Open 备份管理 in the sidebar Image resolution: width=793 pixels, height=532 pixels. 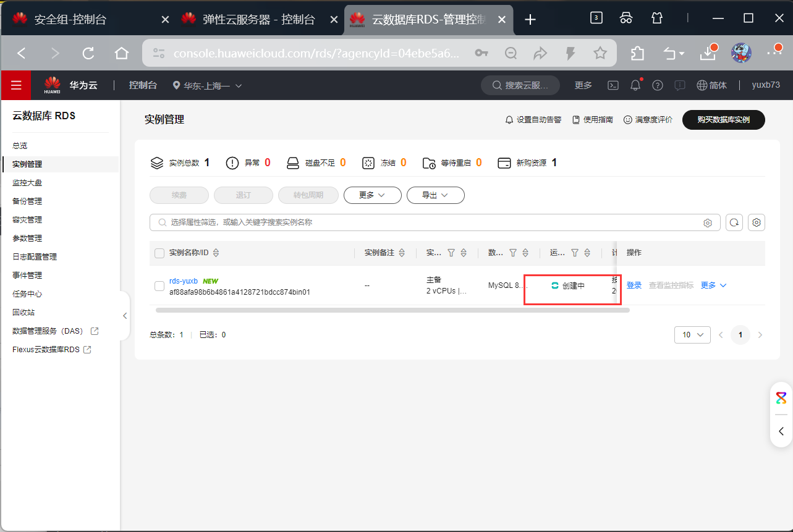27,201
